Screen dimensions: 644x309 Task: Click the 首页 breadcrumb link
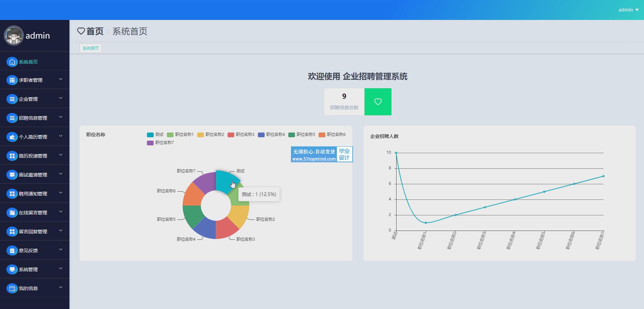pyautogui.click(x=95, y=31)
